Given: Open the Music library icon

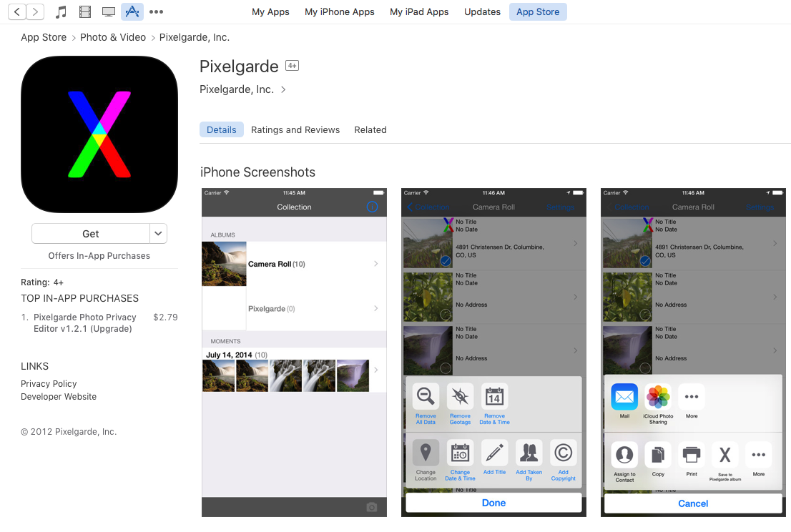Looking at the screenshot, I should tap(61, 11).
